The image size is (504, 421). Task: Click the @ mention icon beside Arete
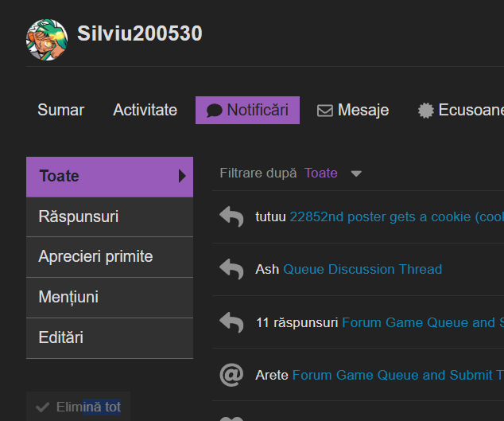(x=231, y=375)
